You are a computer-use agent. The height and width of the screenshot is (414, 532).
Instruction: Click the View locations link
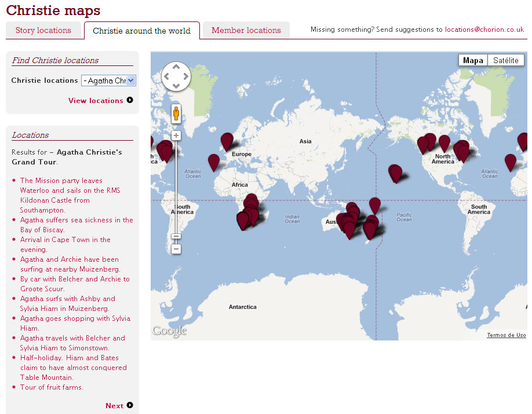pos(96,101)
